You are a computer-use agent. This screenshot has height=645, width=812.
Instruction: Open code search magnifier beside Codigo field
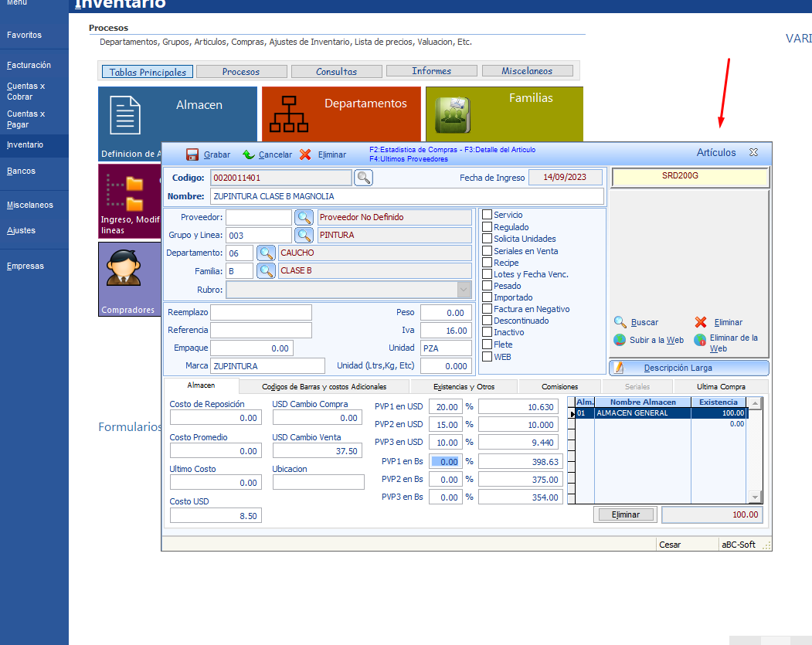pyautogui.click(x=363, y=178)
